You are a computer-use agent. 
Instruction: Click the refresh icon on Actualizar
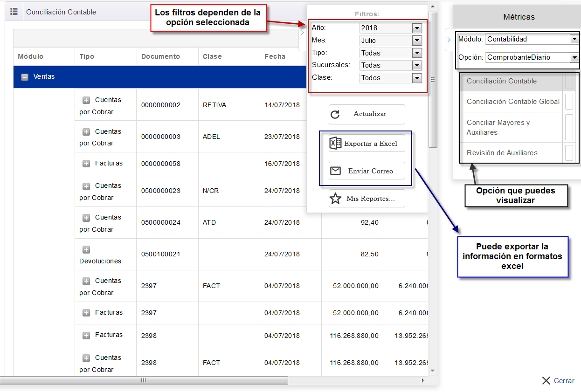(335, 114)
